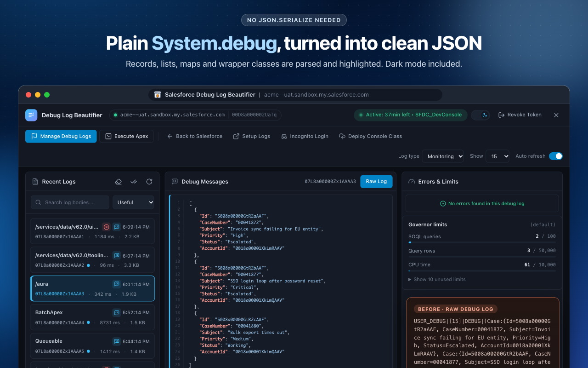Select the /aura log entry
The width and height of the screenshot is (588, 368).
[x=92, y=288]
